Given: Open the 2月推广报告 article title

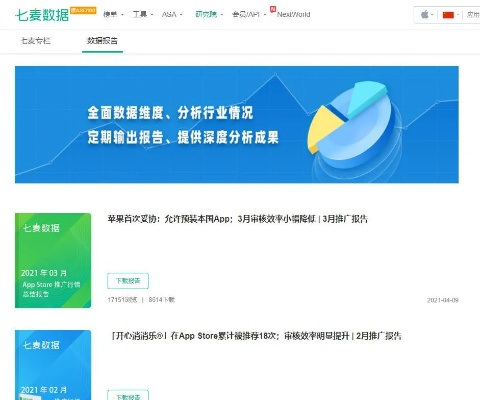Looking at the screenshot, I should click(x=256, y=336).
